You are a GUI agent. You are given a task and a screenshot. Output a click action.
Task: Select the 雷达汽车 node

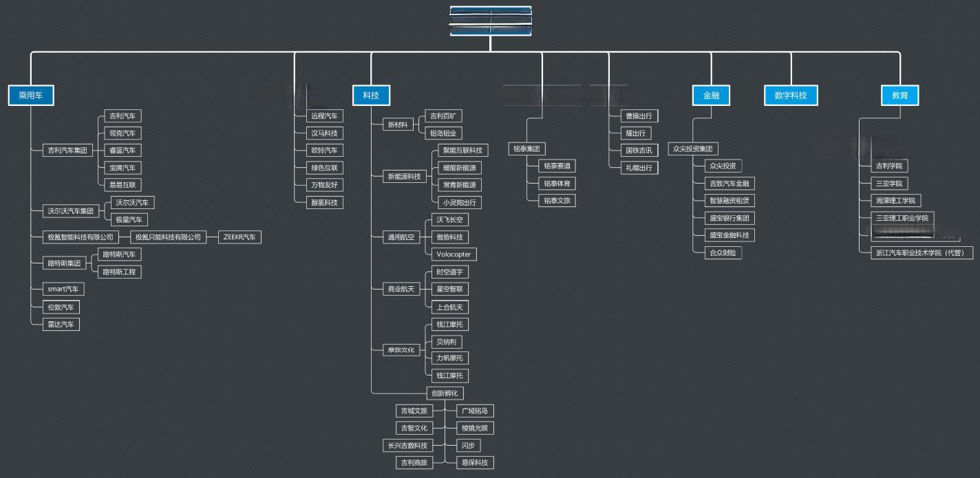pos(61,324)
